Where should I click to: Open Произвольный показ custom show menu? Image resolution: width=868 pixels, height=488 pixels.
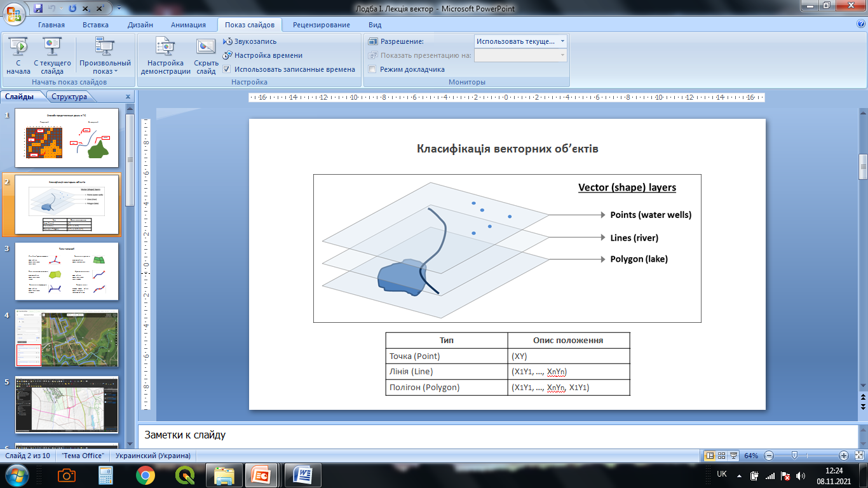(105, 56)
